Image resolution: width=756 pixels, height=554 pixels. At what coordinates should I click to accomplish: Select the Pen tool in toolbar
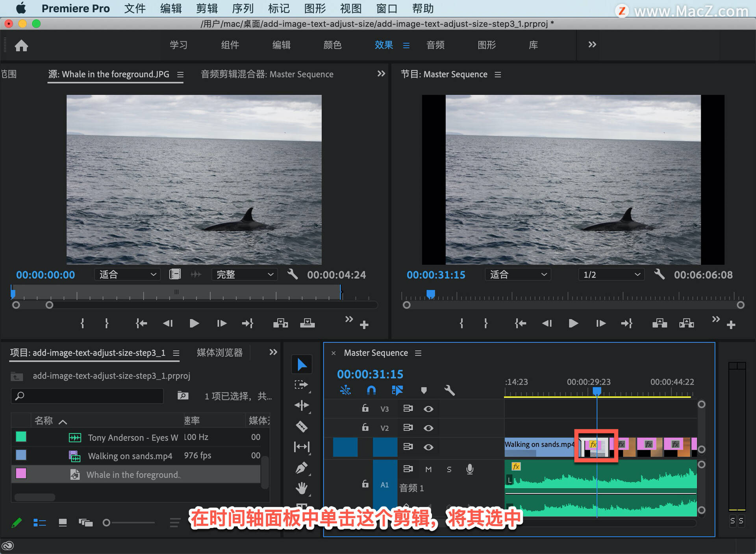[x=302, y=468]
